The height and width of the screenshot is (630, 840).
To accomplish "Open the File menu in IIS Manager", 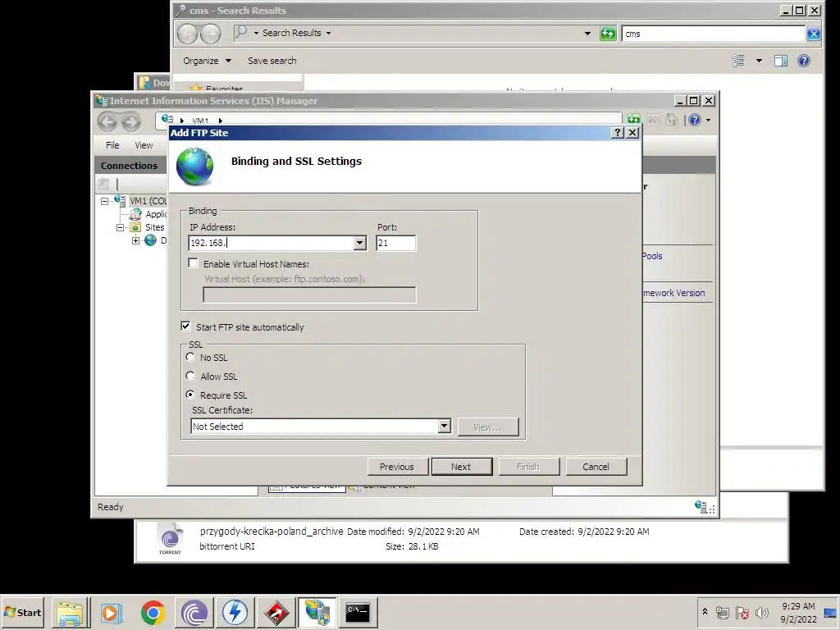I will pyautogui.click(x=112, y=145).
